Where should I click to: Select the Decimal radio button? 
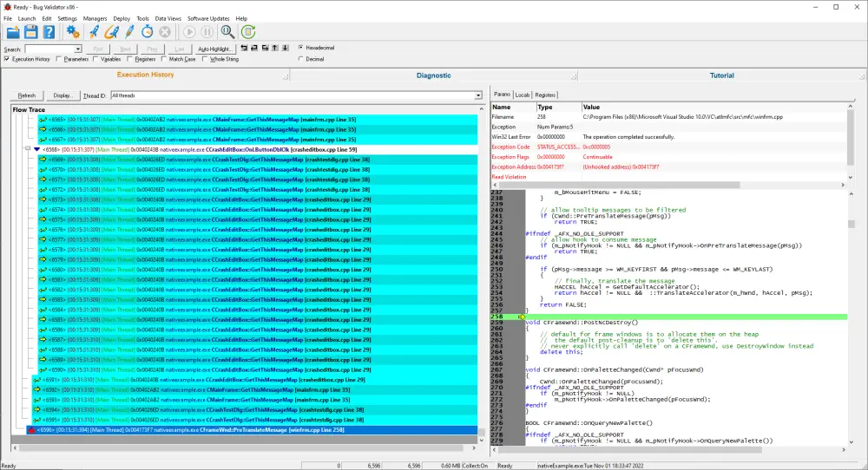[x=300, y=59]
